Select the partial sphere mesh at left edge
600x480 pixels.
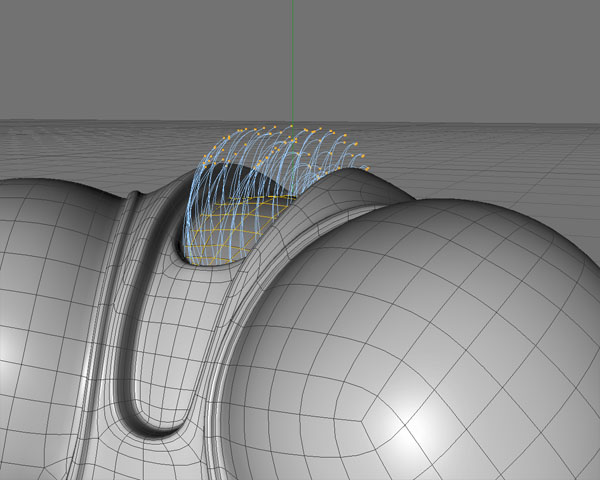tap(50, 329)
